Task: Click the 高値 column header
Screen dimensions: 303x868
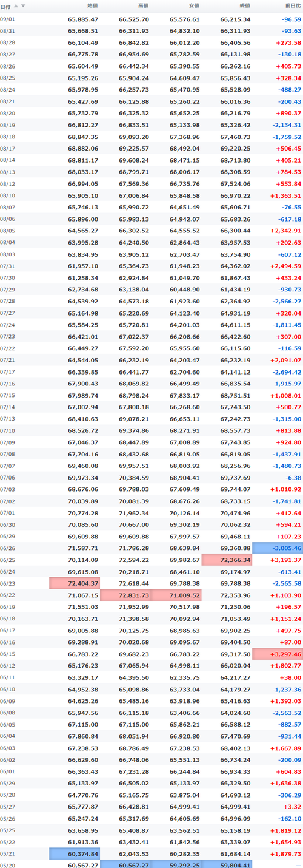Action: point(143,6)
